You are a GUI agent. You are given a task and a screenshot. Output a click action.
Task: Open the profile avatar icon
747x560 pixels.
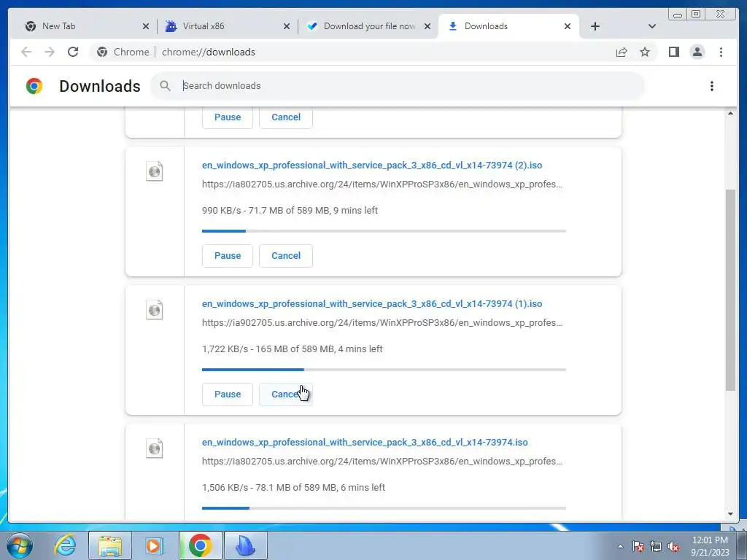[x=697, y=52]
